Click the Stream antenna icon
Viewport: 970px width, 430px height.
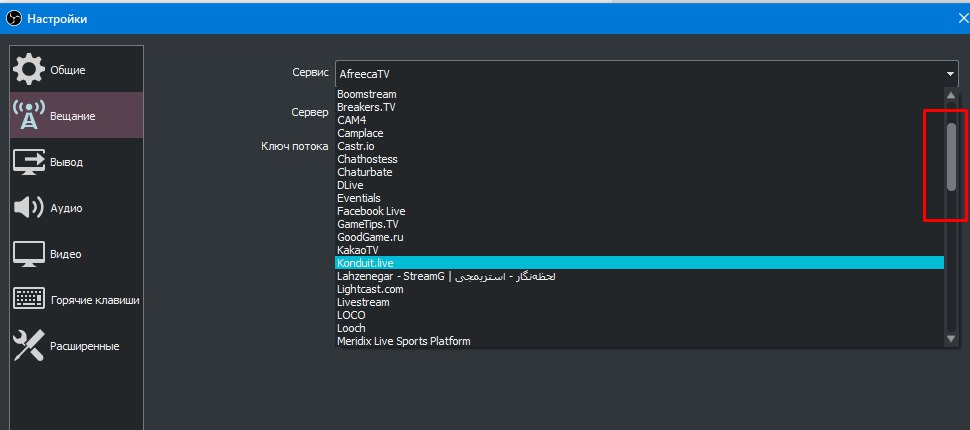(x=28, y=115)
